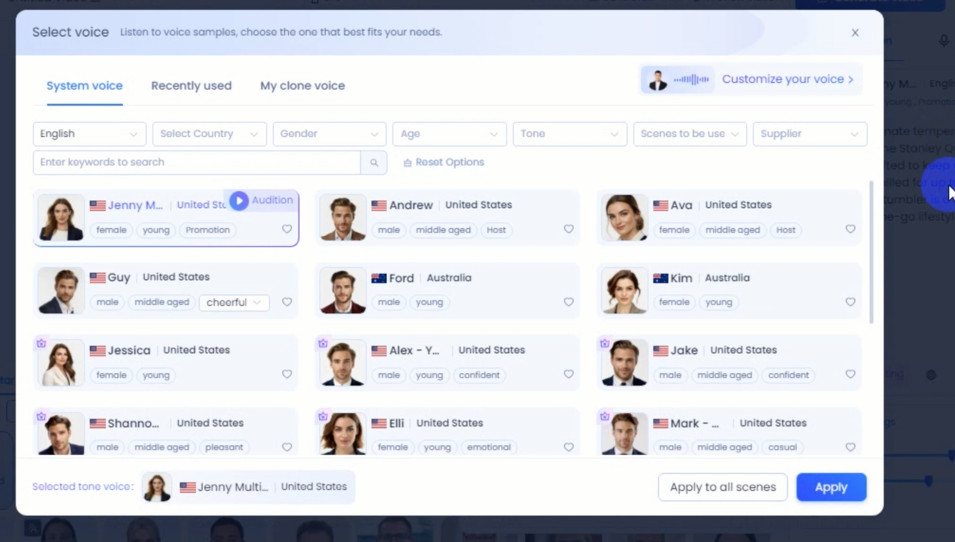Favorite the Elli voice heart icon
955x542 pixels.
pyautogui.click(x=568, y=446)
